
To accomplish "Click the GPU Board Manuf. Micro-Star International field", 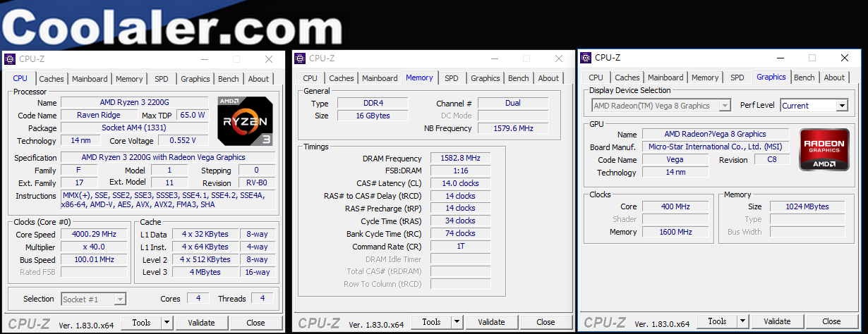I will (715, 147).
